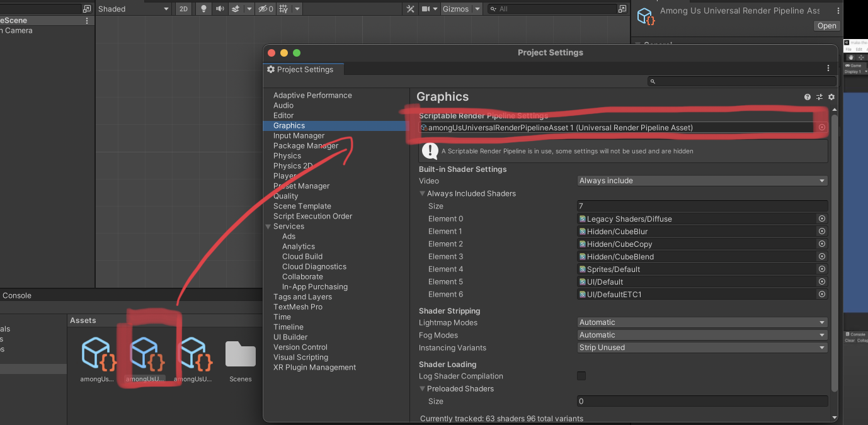The height and width of the screenshot is (425, 868).
Task: Click the Graphics panel vertical scrollbar
Action: click(x=835, y=252)
